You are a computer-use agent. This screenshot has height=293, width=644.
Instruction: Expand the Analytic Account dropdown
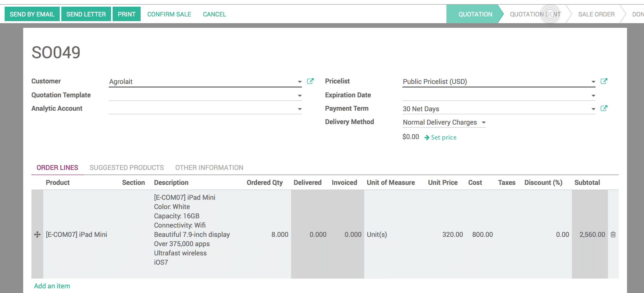299,109
